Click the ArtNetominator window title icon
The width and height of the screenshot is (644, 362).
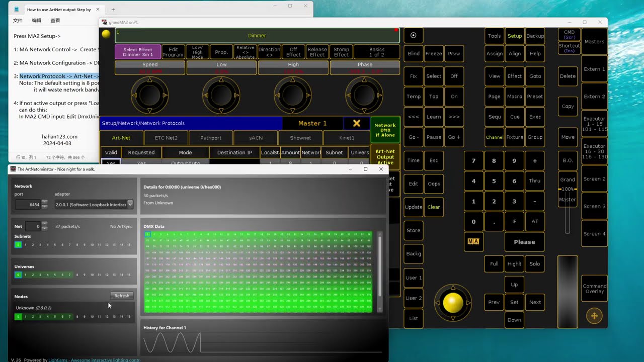point(13,169)
